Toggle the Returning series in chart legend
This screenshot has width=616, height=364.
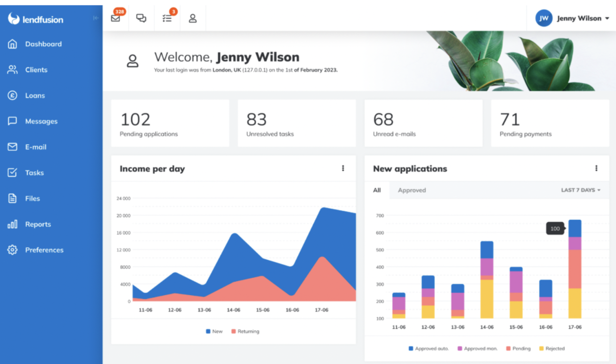tap(245, 331)
